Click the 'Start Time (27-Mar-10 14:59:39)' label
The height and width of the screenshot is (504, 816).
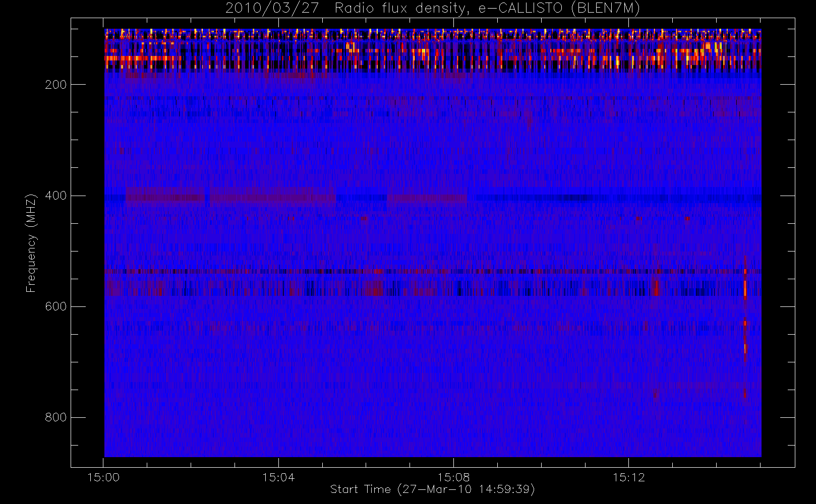[432, 489]
